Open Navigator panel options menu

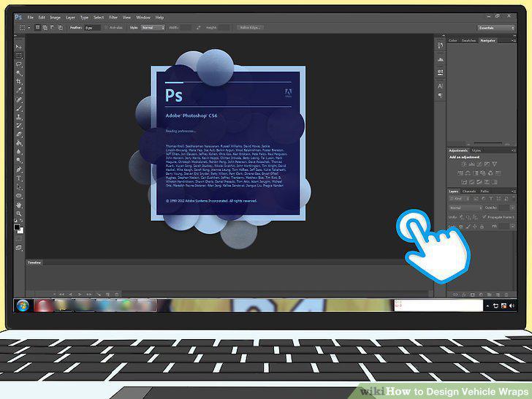[513, 40]
